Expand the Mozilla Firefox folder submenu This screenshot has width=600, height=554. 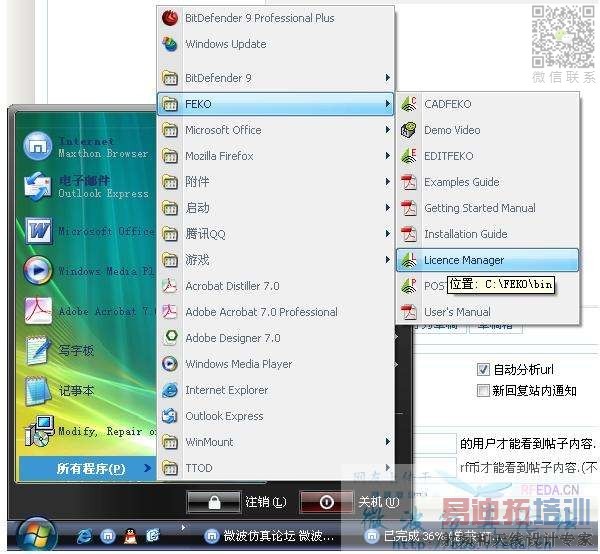(x=276, y=156)
